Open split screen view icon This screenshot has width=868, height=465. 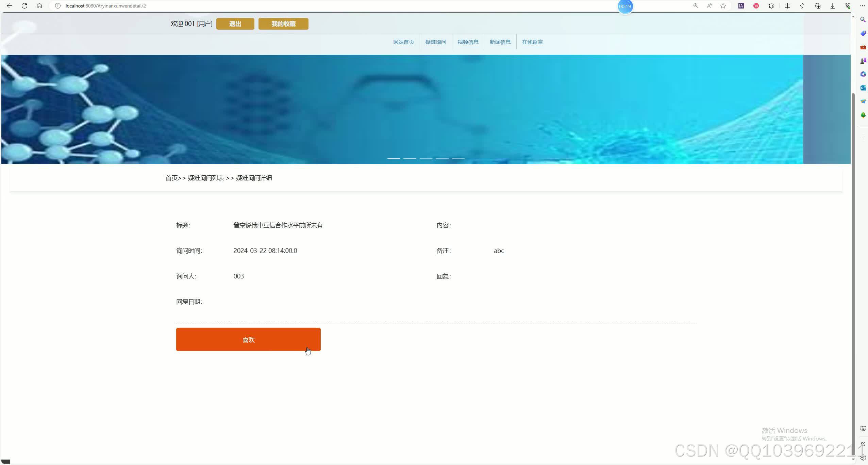[x=787, y=6]
